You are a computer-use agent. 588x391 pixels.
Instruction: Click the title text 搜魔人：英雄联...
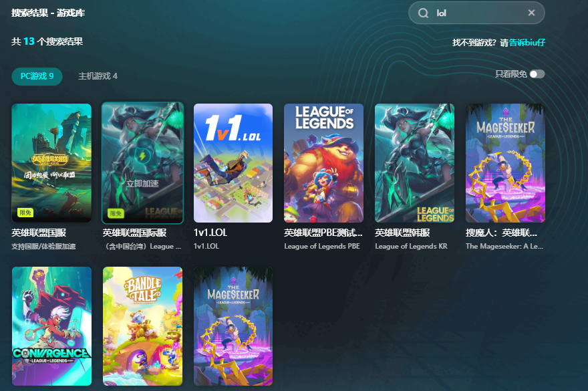501,233
